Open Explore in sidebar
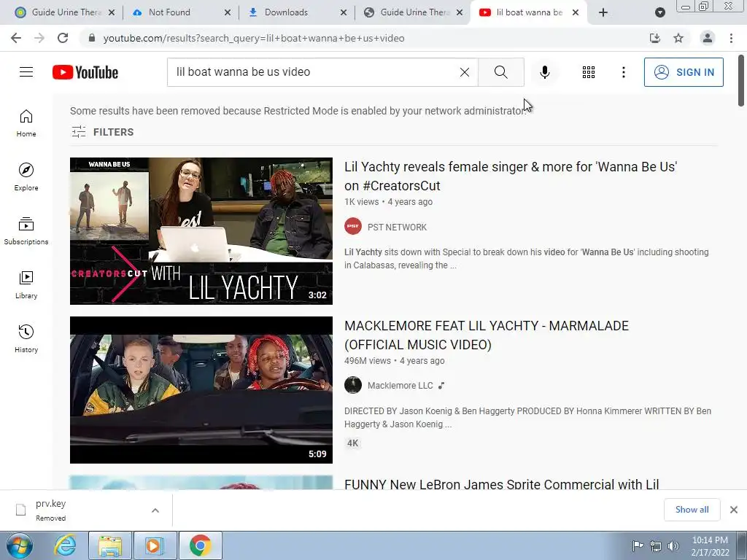Screen dimensions: 747x560 (26, 177)
